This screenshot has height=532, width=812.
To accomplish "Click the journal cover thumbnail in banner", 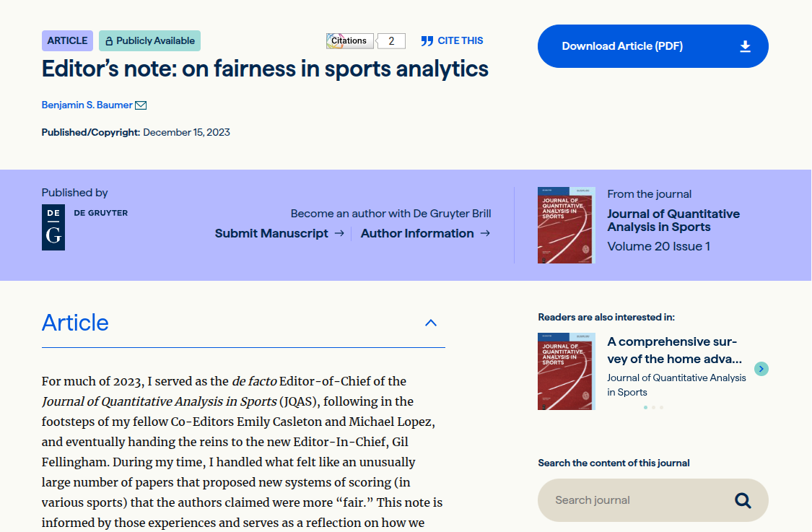I will (566, 225).
